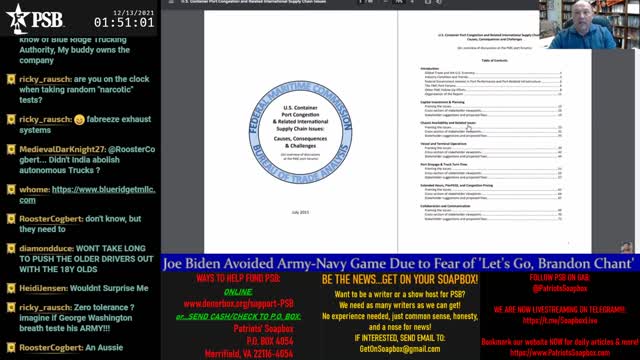The width and height of the screenshot is (640, 360).
Task: Click the PDF page number field
Action: click(x=366, y=2)
